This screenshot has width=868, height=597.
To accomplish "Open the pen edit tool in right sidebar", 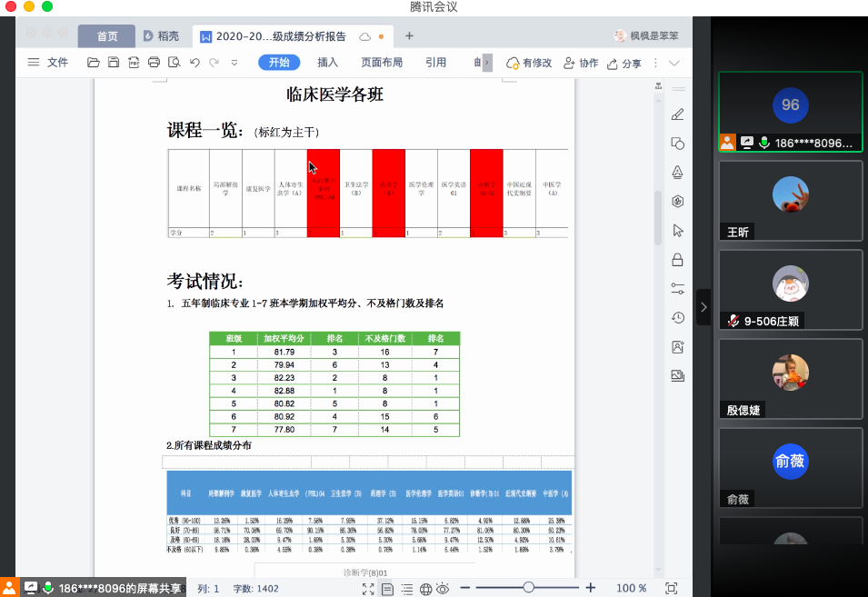I will (x=677, y=114).
